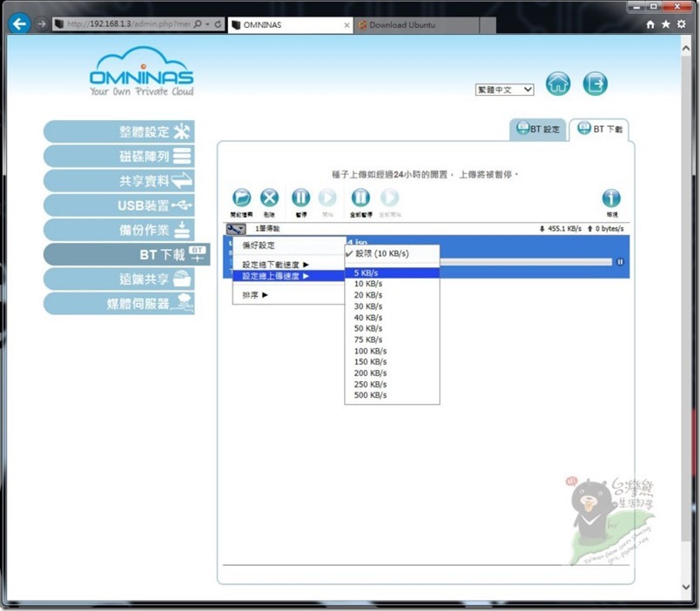Open the torrent inspector info icon
The height and width of the screenshot is (611, 700).
(611, 198)
